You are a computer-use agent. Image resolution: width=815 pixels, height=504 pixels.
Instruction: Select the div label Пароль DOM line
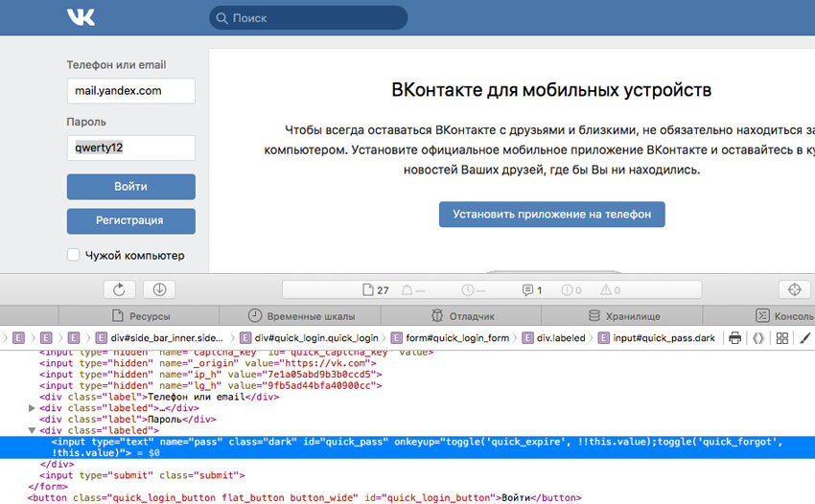coord(128,420)
